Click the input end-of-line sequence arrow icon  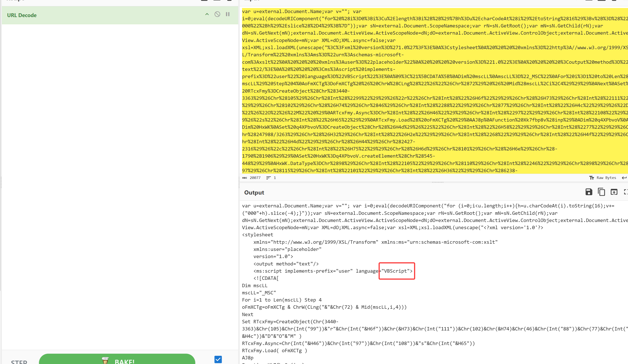(624, 178)
